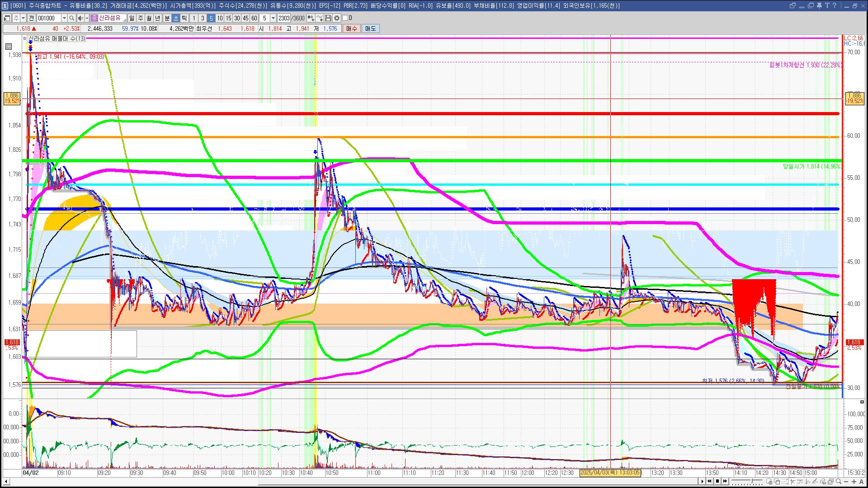Click the 매수 buy button
This screenshot has width=868, height=488.
[x=352, y=28]
